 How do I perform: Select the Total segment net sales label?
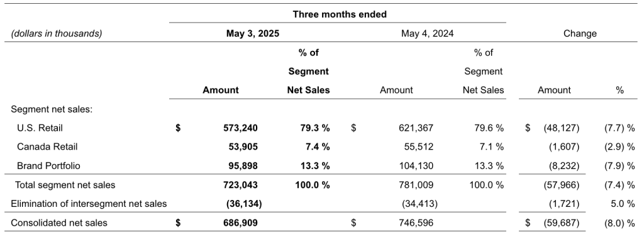65,185
